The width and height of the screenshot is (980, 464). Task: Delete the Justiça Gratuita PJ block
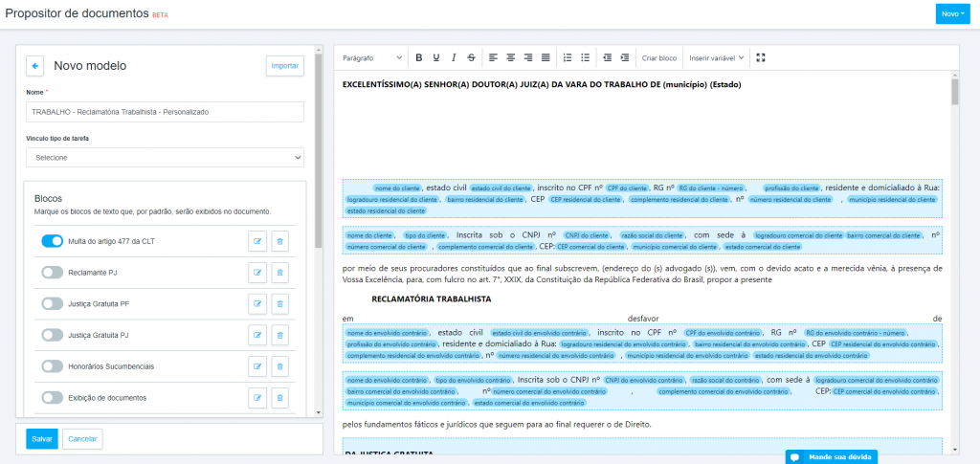click(280, 335)
